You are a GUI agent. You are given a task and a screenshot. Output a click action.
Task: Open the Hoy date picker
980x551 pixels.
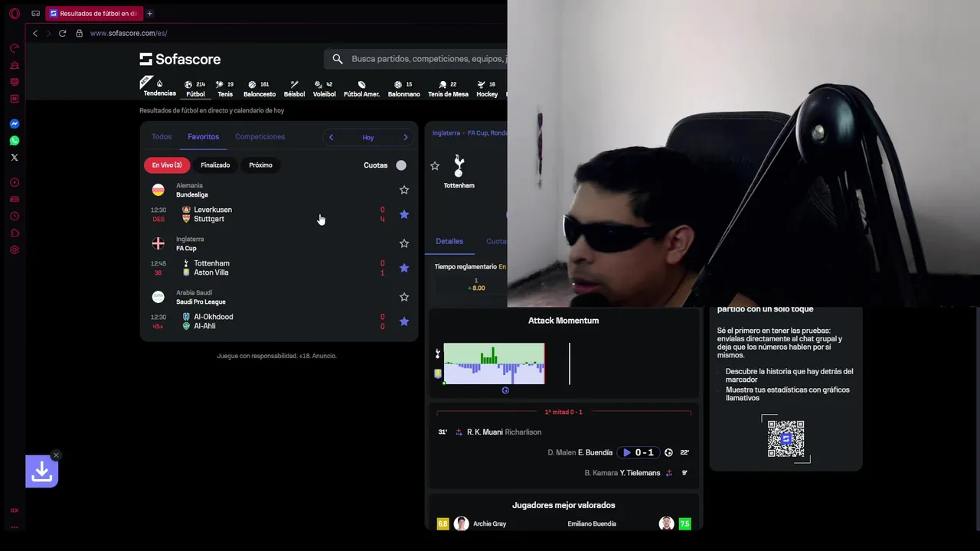[x=368, y=138]
